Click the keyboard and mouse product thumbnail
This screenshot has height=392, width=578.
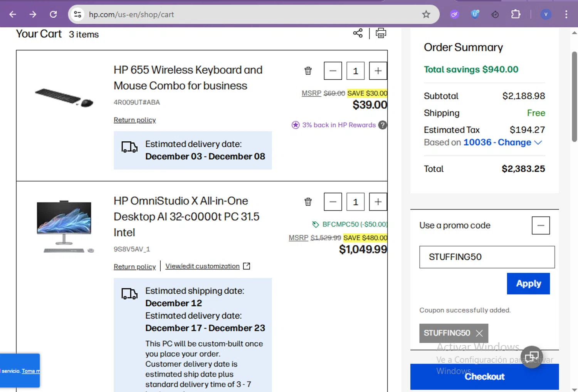[64, 97]
